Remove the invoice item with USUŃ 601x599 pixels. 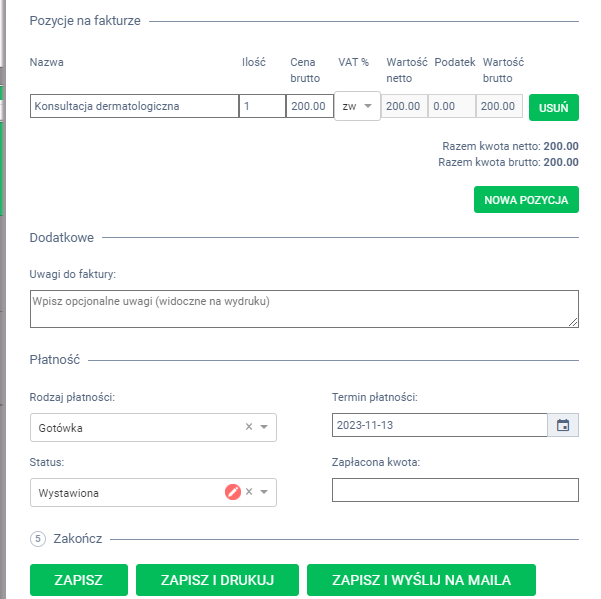tap(553, 107)
